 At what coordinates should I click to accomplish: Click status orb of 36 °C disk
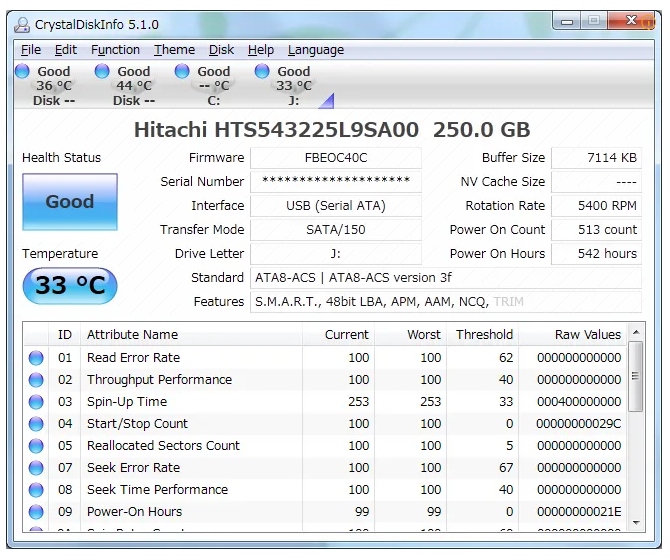[x=22, y=71]
